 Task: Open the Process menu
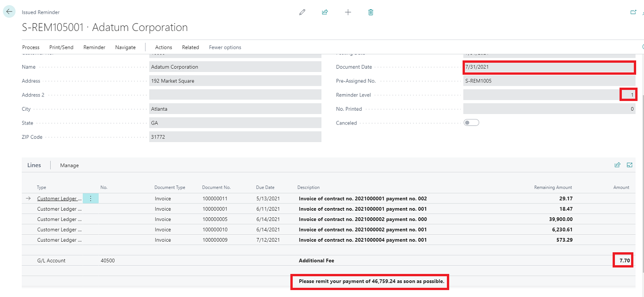point(31,48)
